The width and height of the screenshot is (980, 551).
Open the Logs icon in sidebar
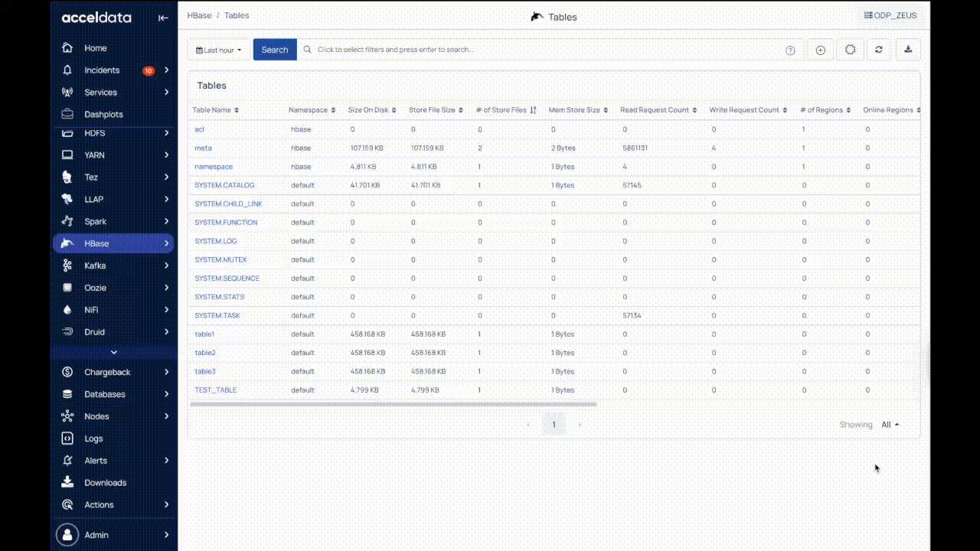(67, 439)
